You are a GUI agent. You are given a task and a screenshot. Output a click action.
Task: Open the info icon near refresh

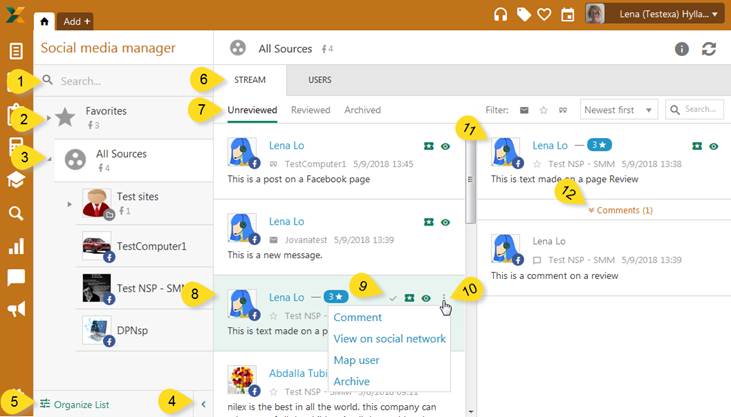(x=682, y=48)
